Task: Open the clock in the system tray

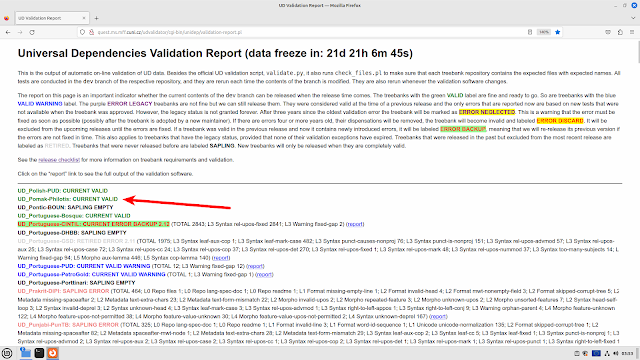Action: coord(628,353)
